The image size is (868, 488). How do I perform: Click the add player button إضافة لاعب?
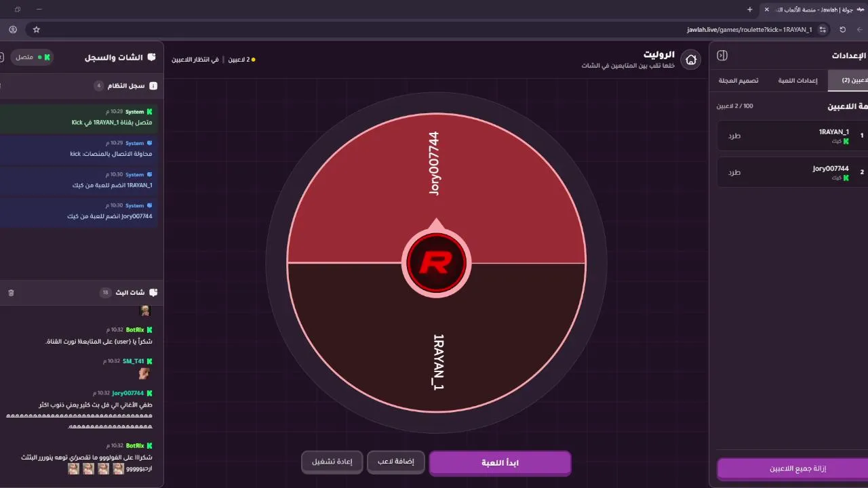pos(396,462)
